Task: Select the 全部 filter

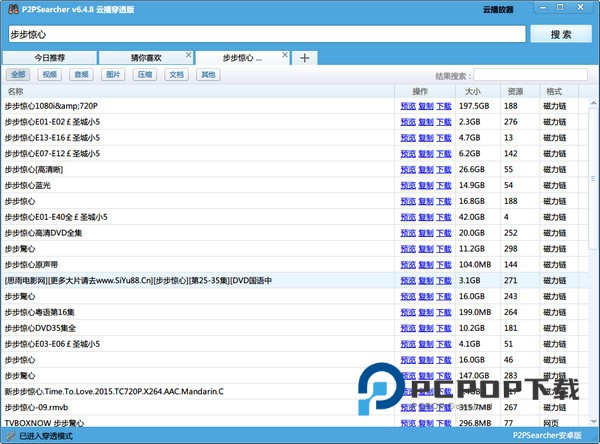Action: tap(18, 74)
